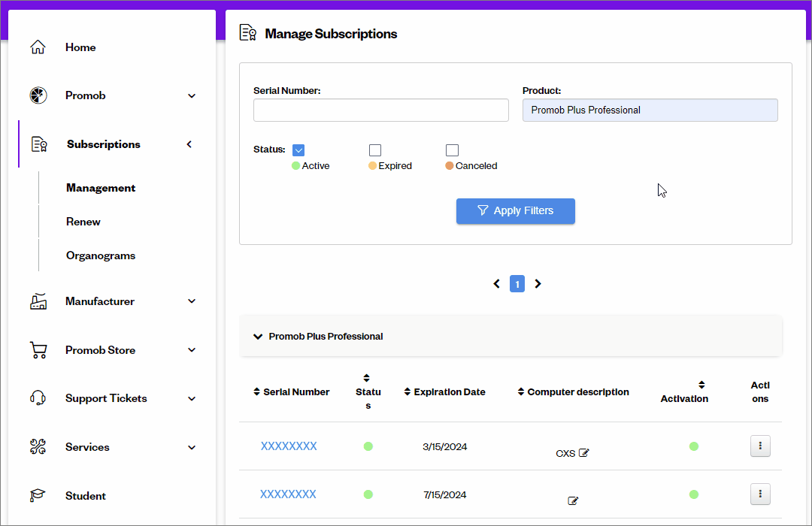Click the Manage Subscriptions header icon
812x526 pixels.
pos(248,32)
